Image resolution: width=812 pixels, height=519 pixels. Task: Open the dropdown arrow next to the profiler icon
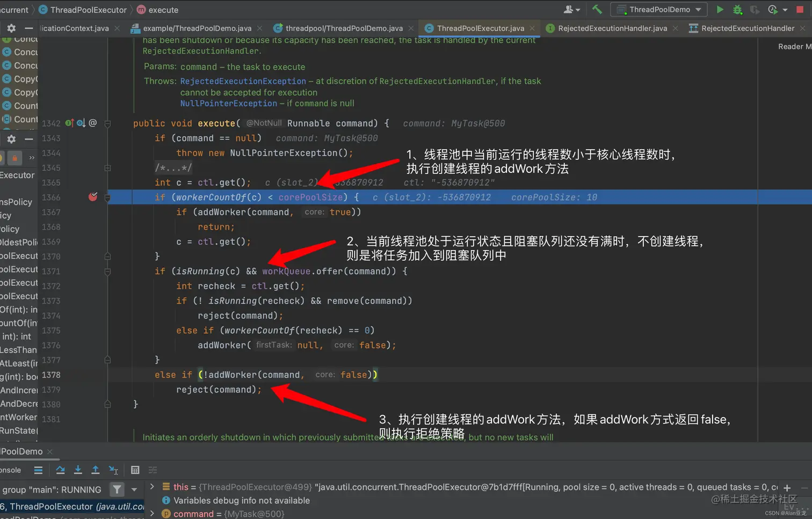785,10
